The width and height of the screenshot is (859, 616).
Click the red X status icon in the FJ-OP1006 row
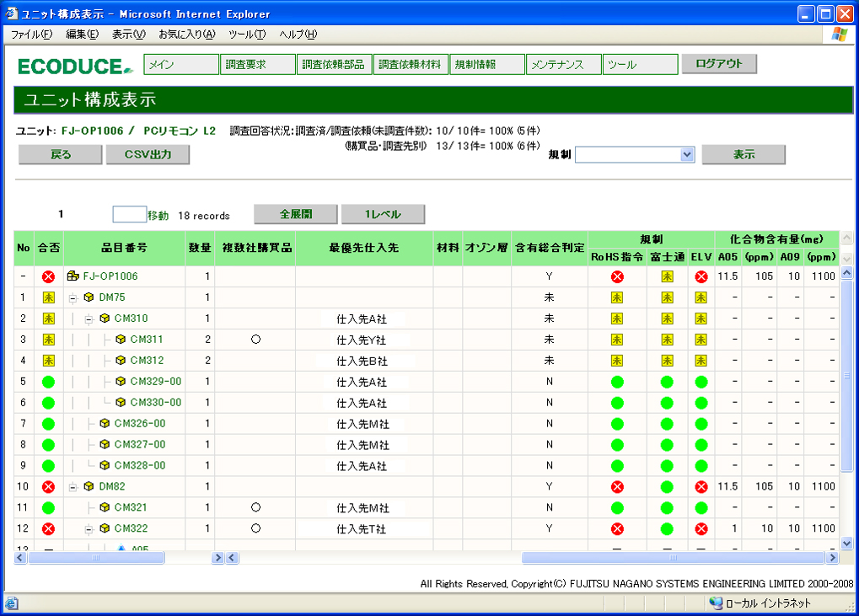tap(48, 276)
